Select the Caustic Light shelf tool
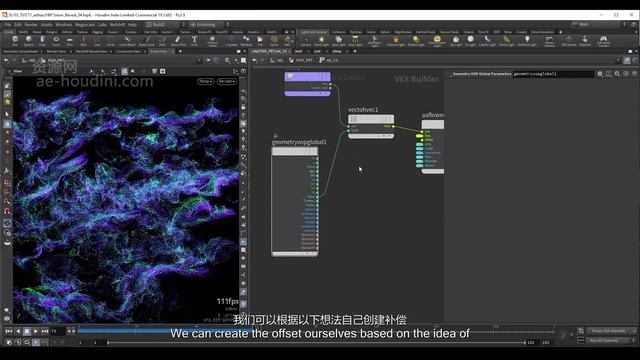 [x=487, y=41]
